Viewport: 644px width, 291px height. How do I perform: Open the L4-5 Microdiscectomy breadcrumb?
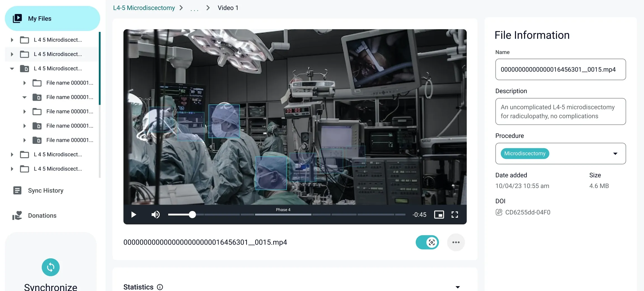(x=144, y=8)
